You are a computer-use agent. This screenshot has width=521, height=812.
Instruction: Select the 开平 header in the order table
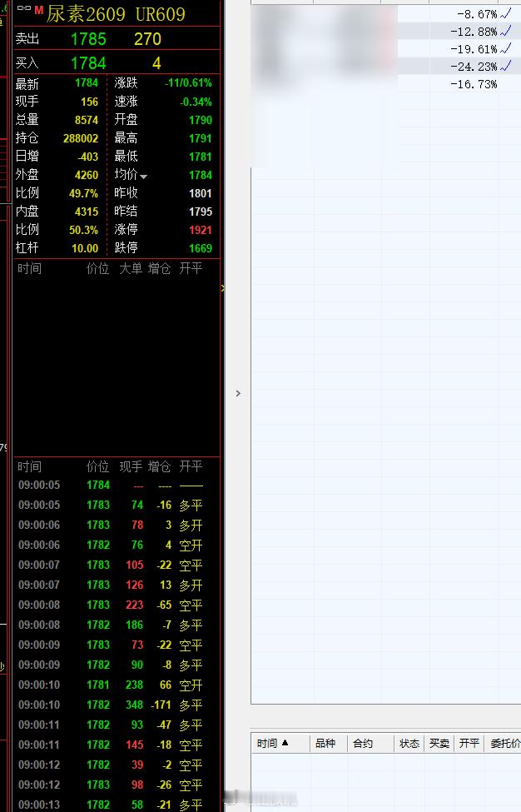[x=469, y=744]
